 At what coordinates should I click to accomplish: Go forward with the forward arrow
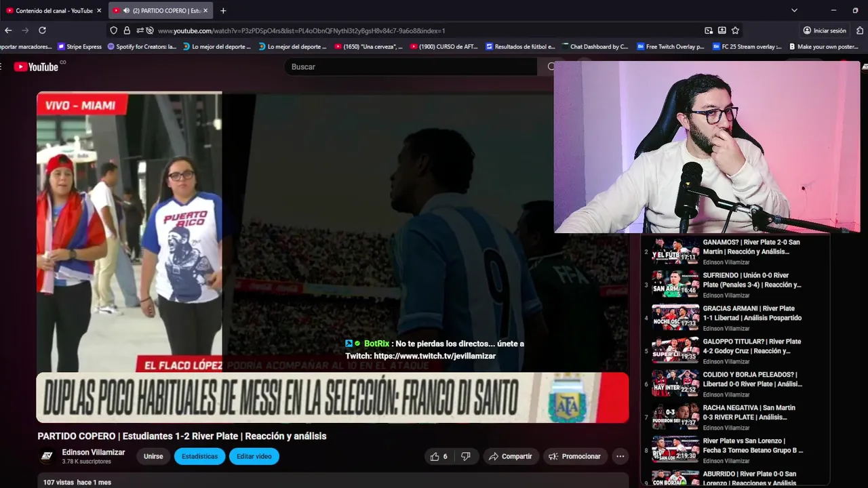pyautogui.click(x=25, y=30)
